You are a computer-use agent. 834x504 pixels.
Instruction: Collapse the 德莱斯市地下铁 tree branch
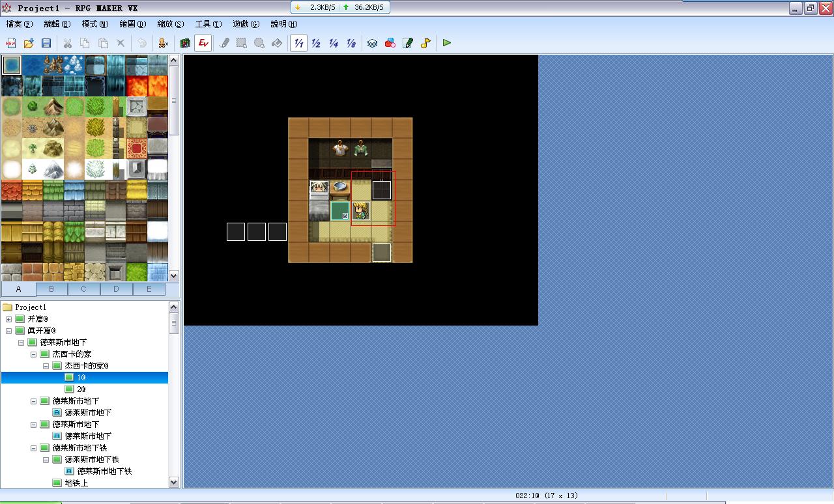tap(33, 448)
